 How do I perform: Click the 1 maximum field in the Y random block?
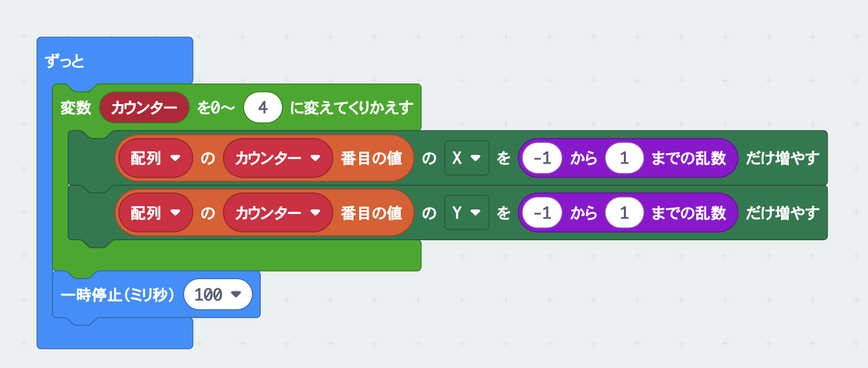point(624,213)
